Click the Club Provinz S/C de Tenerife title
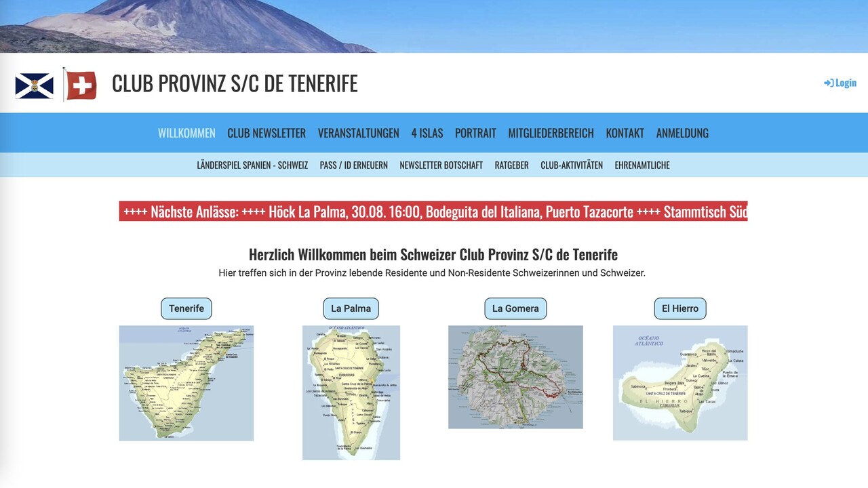This screenshot has height=488, width=868. tap(235, 83)
